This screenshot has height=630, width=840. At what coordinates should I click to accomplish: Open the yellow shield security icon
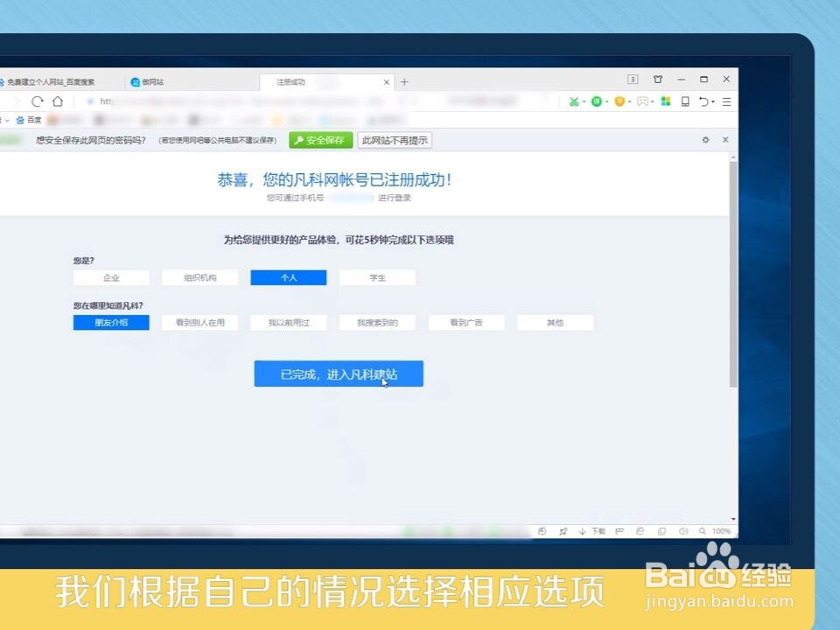pos(619,101)
